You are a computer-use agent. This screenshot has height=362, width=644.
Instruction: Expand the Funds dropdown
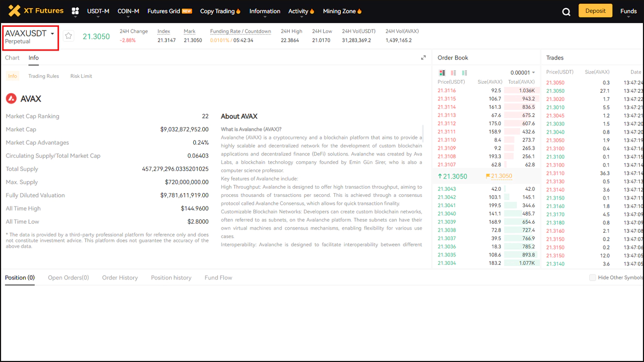pos(628,11)
